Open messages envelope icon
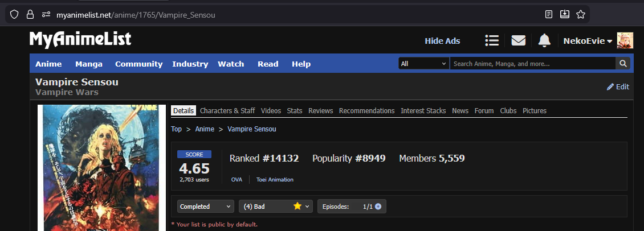644x231 pixels. (518, 40)
